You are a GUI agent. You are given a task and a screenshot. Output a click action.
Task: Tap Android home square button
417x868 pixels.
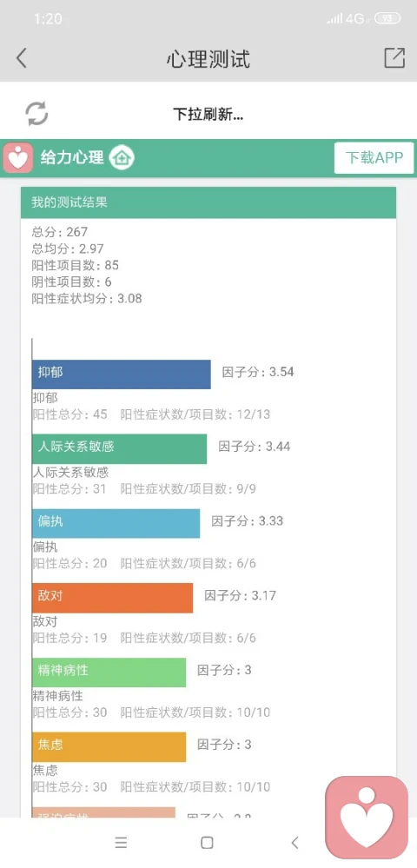[207, 843]
